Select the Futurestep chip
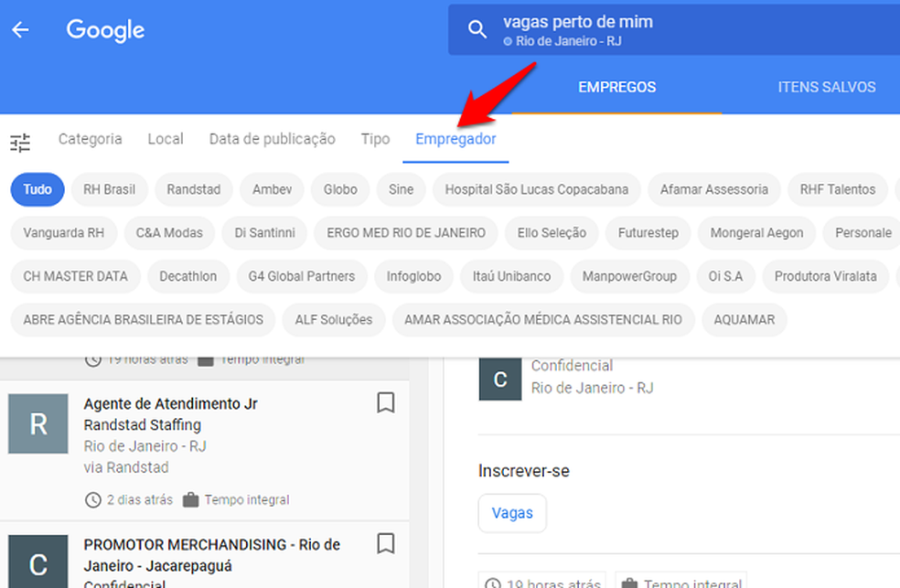This screenshot has width=900, height=588. click(648, 233)
